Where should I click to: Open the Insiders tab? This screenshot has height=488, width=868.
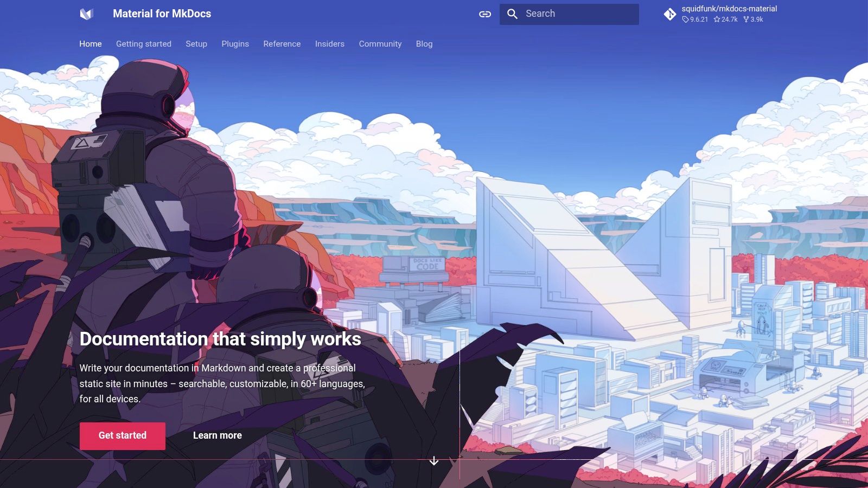pos(330,44)
